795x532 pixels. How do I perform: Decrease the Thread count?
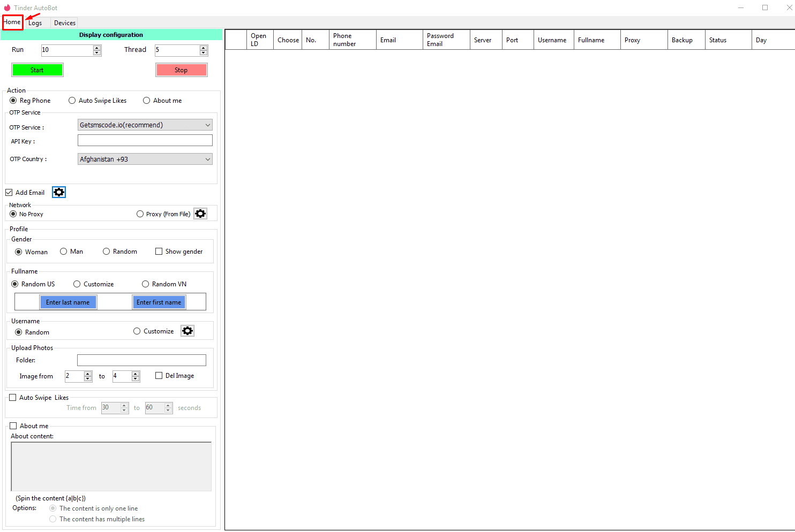tap(204, 52)
